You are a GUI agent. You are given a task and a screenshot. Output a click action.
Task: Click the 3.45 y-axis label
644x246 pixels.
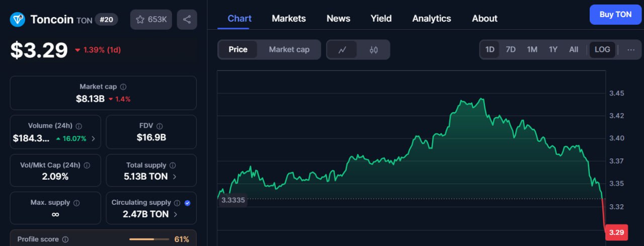616,93
